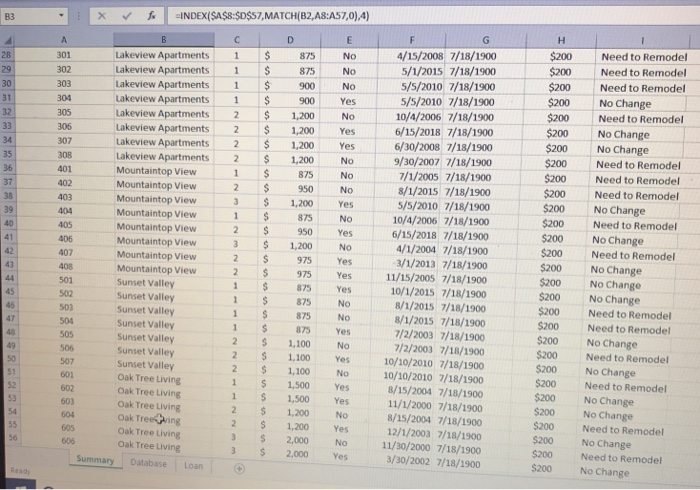Image resolution: width=700 pixels, height=490 pixels.
Task: Click 7/18/1900 cell in unit 302 row
Action: [x=473, y=71]
